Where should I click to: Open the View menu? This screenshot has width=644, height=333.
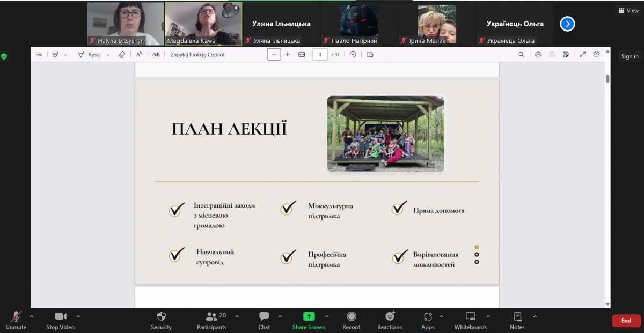(627, 10)
